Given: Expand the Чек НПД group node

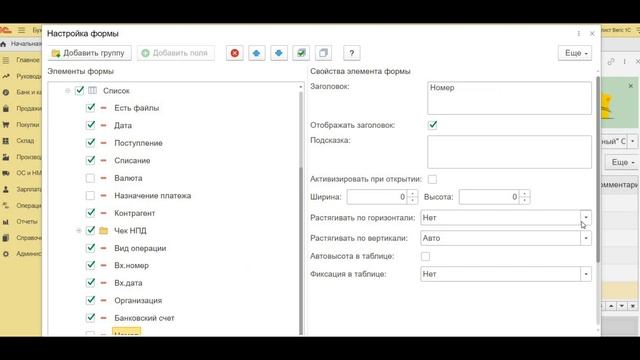Looking at the screenshot, I should point(79,231).
